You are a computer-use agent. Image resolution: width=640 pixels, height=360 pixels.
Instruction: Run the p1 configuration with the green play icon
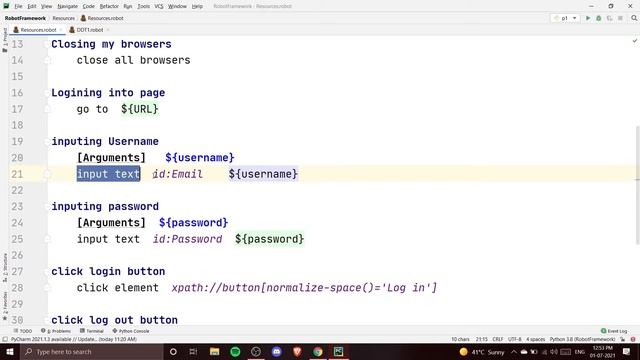point(588,18)
